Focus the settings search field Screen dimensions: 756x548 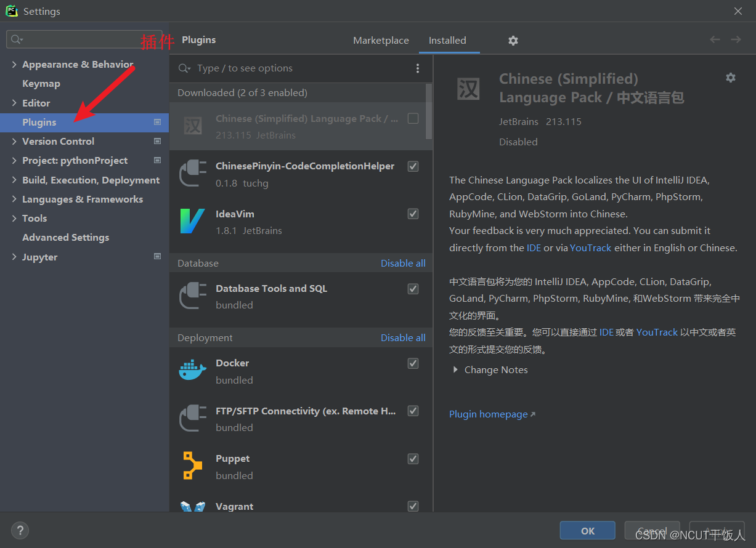pos(84,39)
